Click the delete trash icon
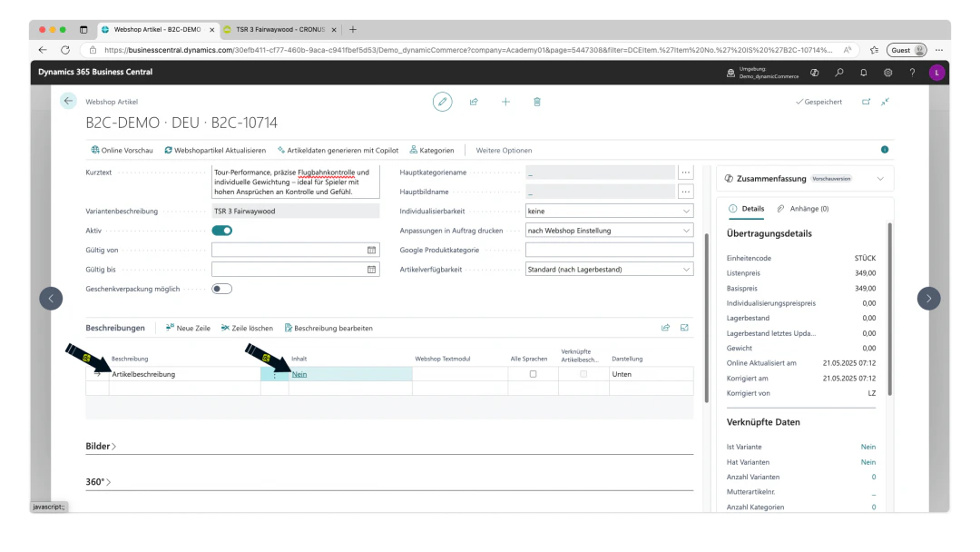This screenshot has height=552, width=980. 537,102
